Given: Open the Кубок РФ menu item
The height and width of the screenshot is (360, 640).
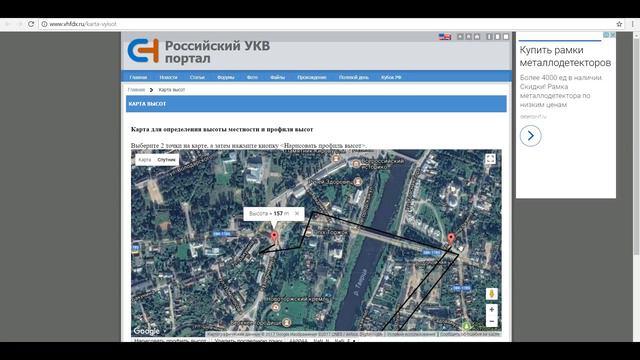Looking at the screenshot, I should (391, 77).
